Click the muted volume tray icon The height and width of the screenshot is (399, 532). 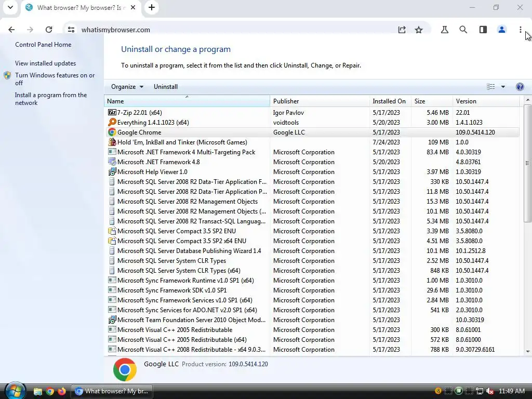tap(489, 391)
